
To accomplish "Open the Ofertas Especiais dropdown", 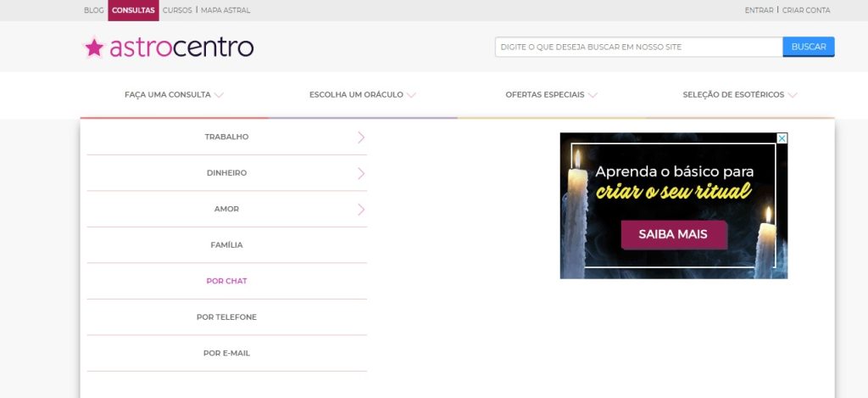I will [x=551, y=95].
